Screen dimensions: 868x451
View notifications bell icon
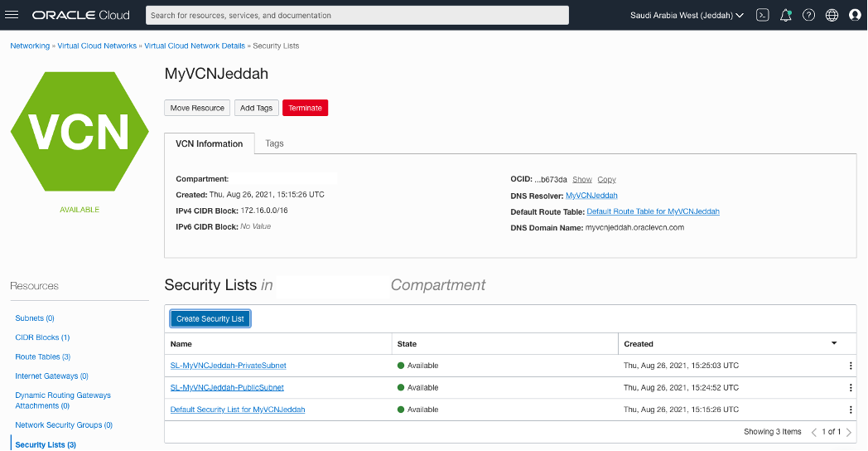click(x=785, y=16)
